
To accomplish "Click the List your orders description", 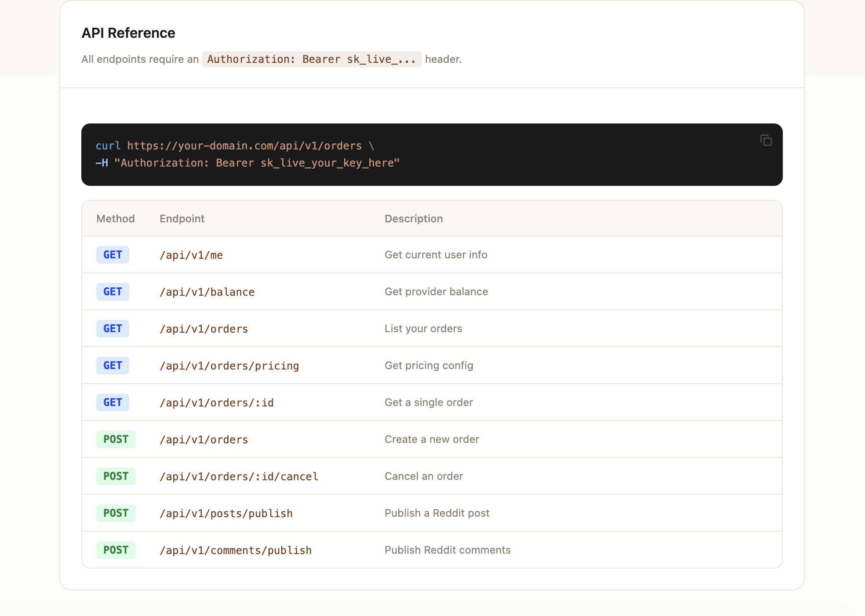I will (x=423, y=329).
